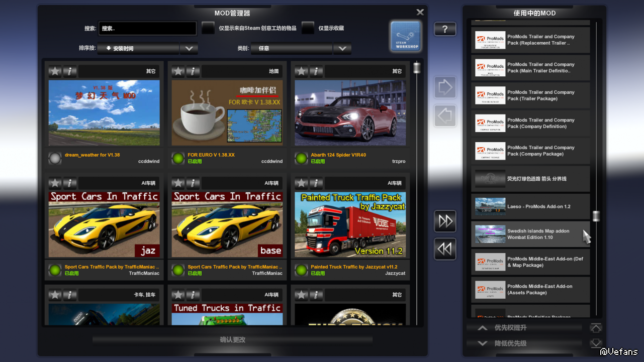The width and height of the screenshot is (644, 362).
Task: Click the star on the 卡车, 挂车 card
Action: [x=55, y=295]
